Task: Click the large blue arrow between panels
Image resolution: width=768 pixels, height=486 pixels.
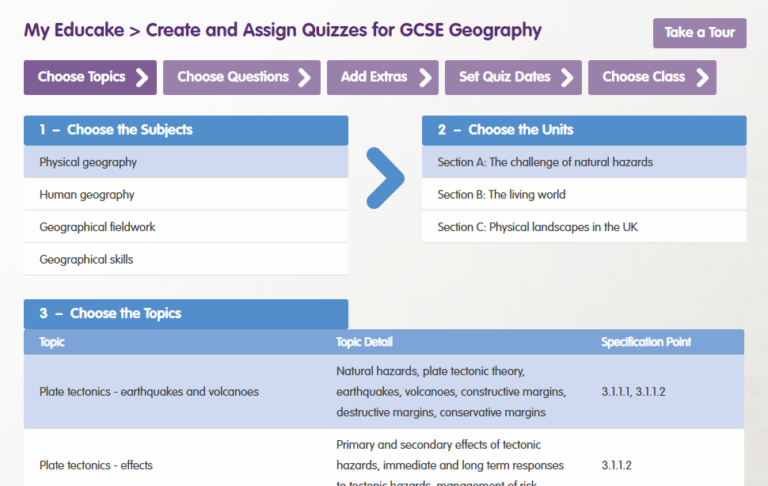Action: (x=385, y=178)
